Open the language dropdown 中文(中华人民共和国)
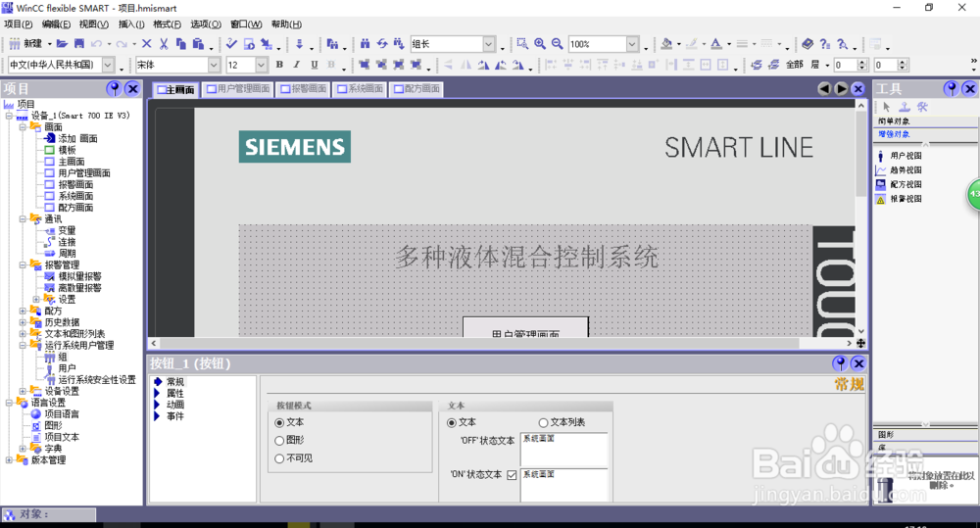The image size is (980, 528). pyautogui.click(x=108, y=65)
